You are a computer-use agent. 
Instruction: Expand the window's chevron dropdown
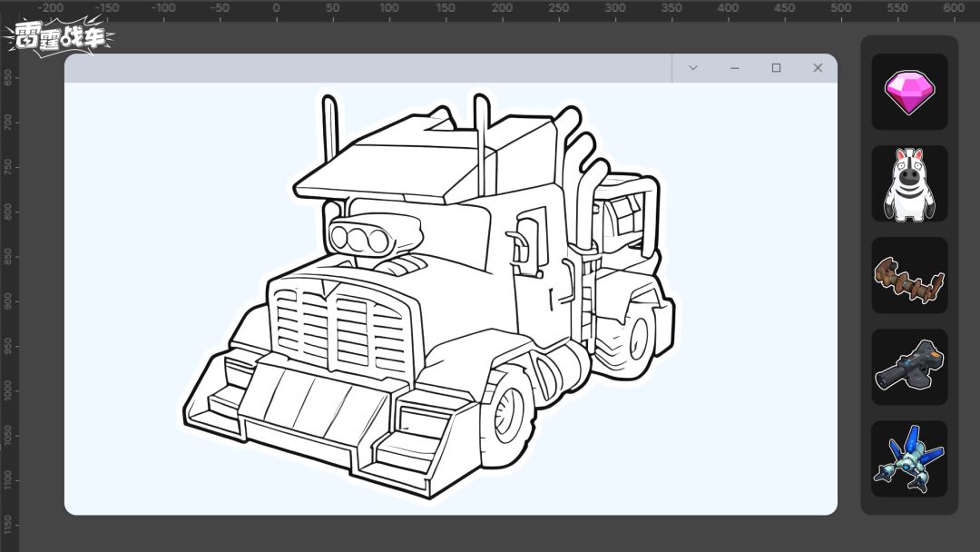(x=693, y=68)
